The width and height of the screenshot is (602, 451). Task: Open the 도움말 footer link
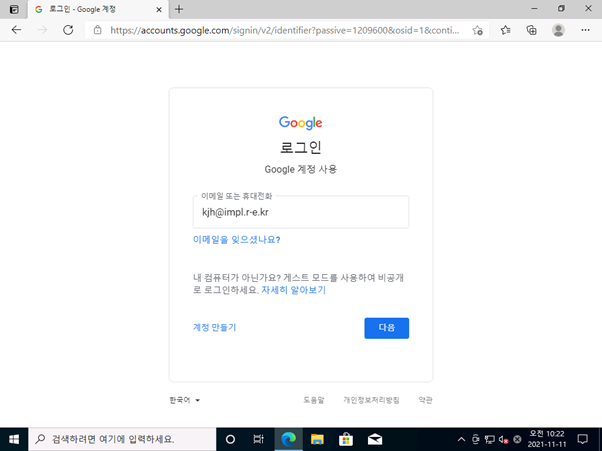click(x=314, y=400)
